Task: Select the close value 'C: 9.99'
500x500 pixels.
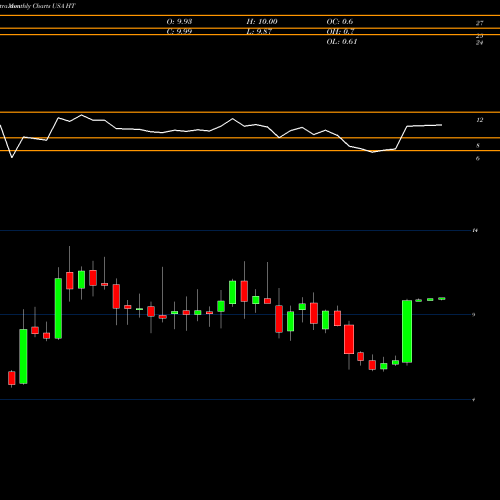Action: point(179,32)
